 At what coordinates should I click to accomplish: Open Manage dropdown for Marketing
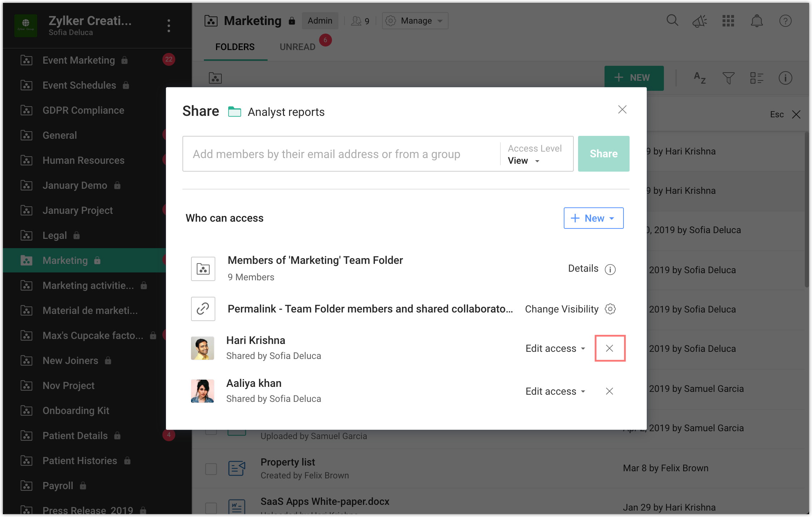click(415, 21)
